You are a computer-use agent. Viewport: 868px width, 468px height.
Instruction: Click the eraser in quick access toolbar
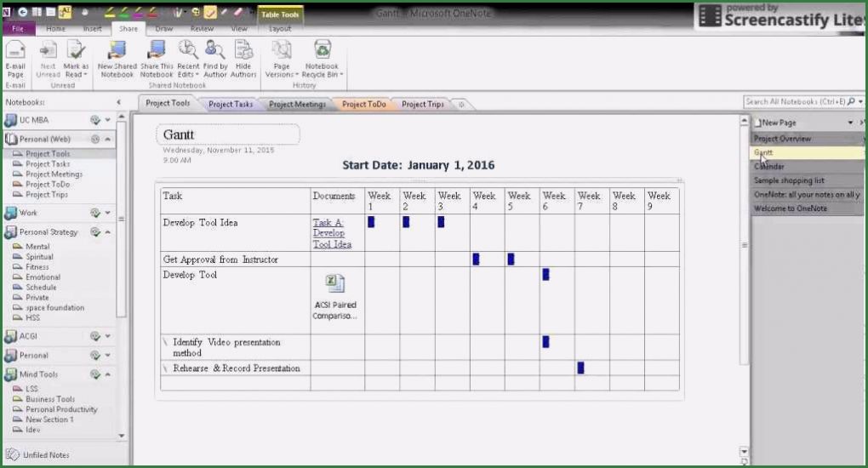(x=237, y=13)
